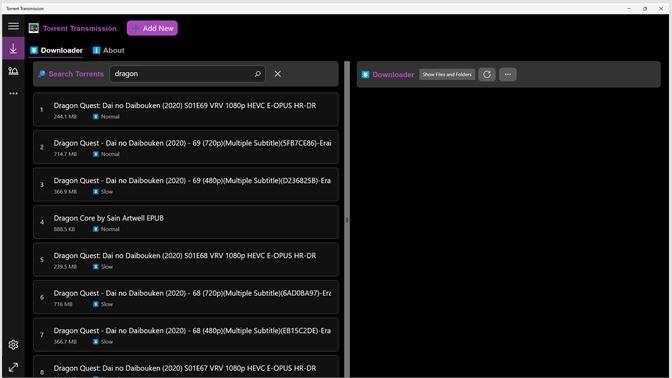
Task: Select result S01E68 VRV 1080p HEVC
Action: (186, 260)
